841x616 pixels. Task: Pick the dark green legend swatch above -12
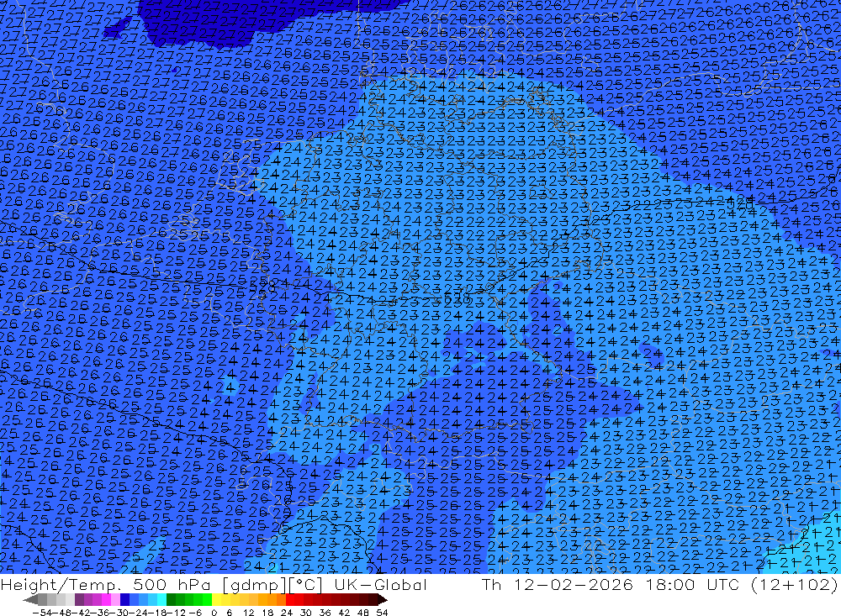(171, 599)
